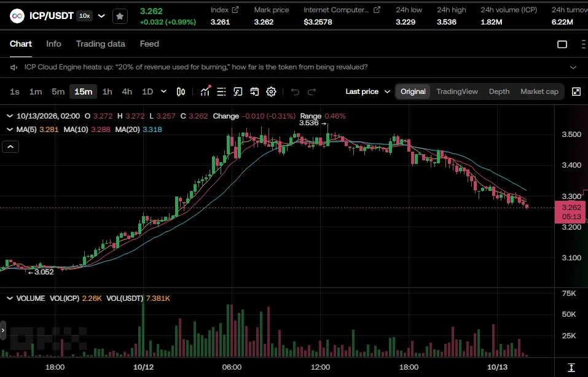
Task: Select the 1h timeframe
Action: [x=108, y=92]
